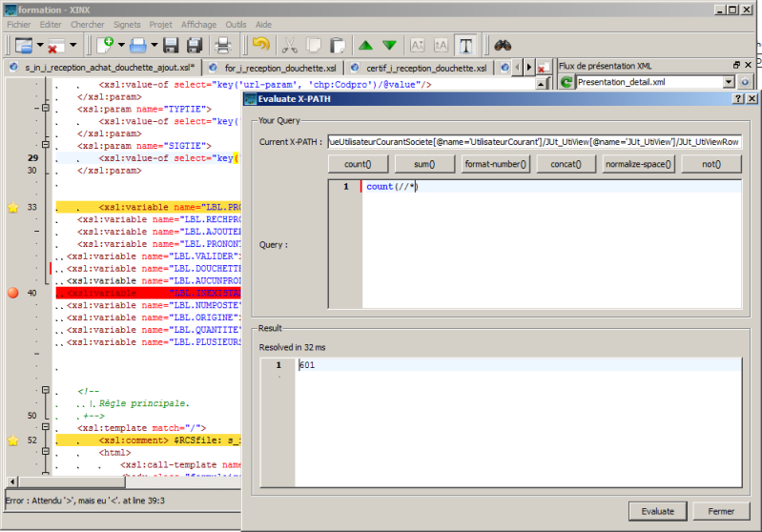Viewport: 762px width, 532px height.
Task: Collapse the fold box at the comment block
Action: click(x=45, y=390)
